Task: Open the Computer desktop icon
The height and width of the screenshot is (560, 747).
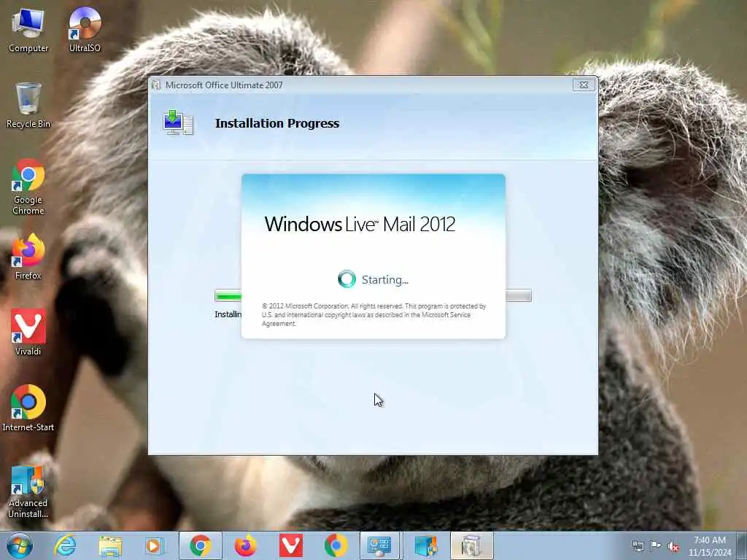Action: 28,31
